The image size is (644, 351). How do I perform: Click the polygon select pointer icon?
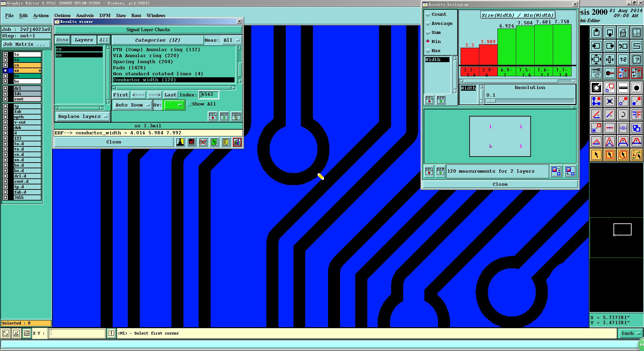pyautogui.click(x=623, y=155)
